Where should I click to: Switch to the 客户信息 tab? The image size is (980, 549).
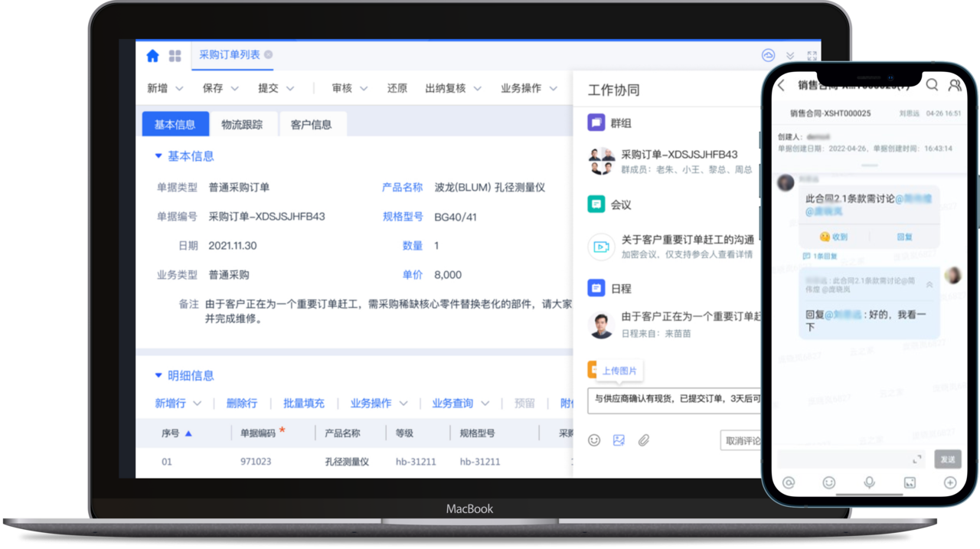[x=312, y=124]
